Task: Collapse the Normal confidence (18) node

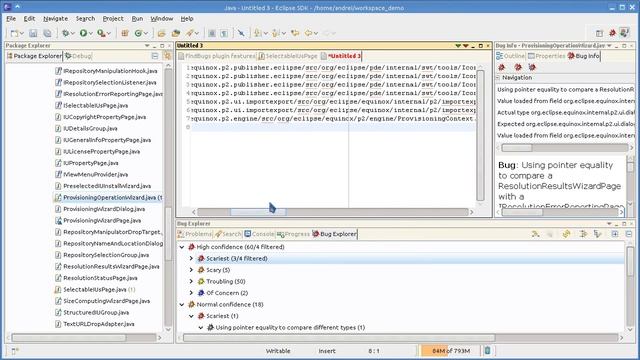Action: coord(182,304)
